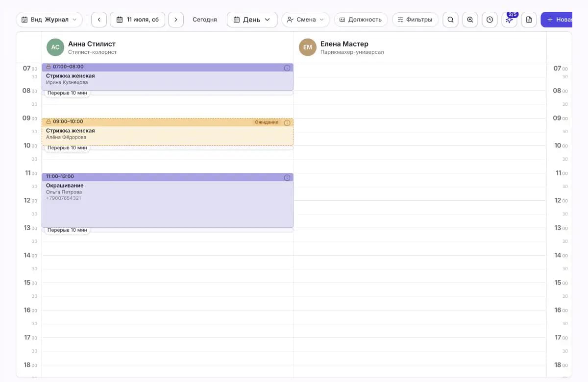588x382 pixels.
Task: Open the Вид Журнал dropdown
Action: tap(49, 20)
